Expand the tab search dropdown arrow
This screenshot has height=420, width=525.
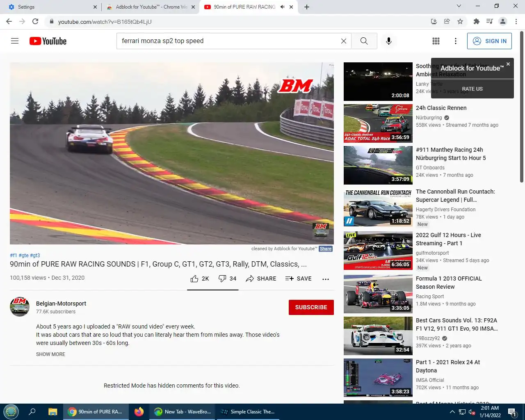tap(459, 6)
